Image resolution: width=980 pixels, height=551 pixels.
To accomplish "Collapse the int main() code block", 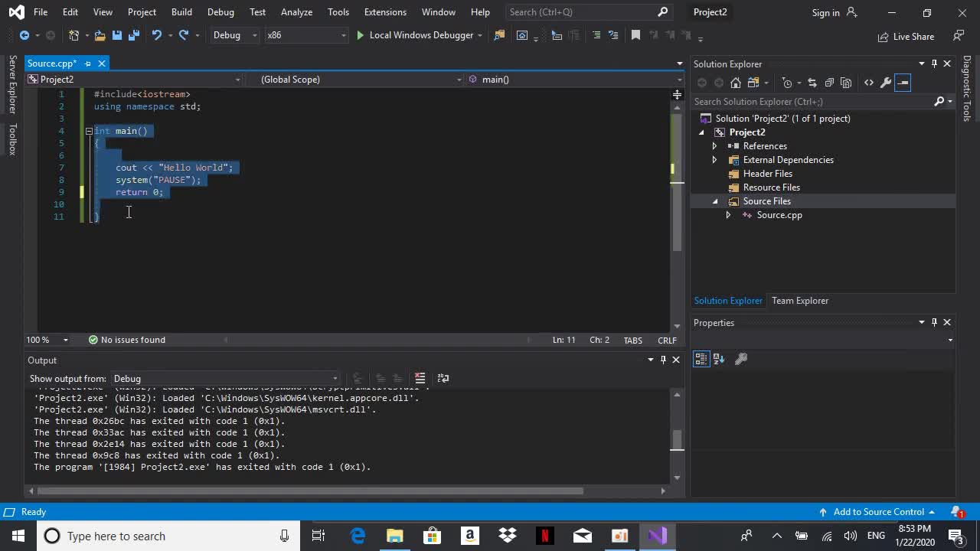I will pyautogui.click(x=89, y=131).
